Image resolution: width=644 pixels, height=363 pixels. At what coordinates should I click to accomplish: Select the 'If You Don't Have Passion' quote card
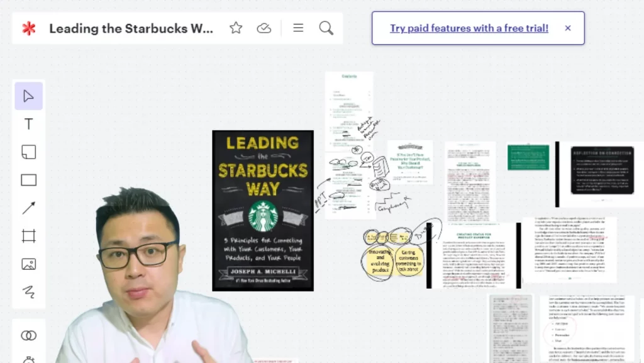[410, 162]
